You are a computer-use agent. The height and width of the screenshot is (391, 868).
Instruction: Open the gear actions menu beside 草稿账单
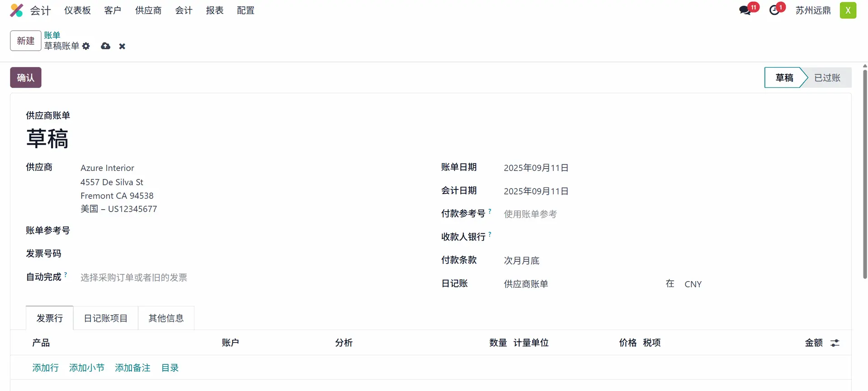click(86, 46)
